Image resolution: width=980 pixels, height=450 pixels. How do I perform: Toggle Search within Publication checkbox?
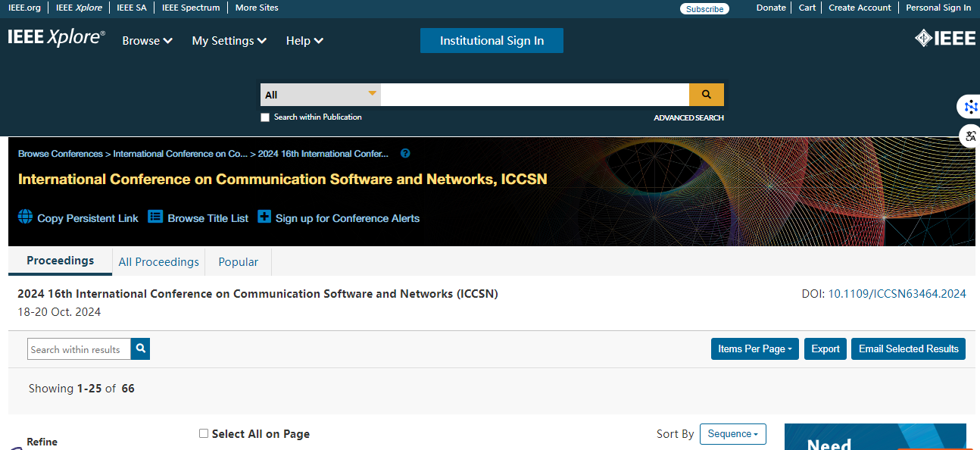click(x=265, y=117)
